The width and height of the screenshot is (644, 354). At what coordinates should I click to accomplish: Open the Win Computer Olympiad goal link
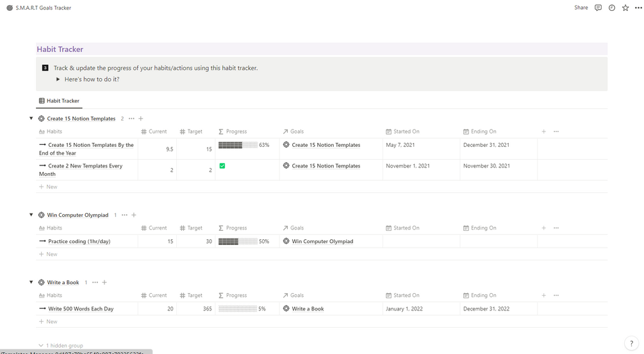[322, 242]
